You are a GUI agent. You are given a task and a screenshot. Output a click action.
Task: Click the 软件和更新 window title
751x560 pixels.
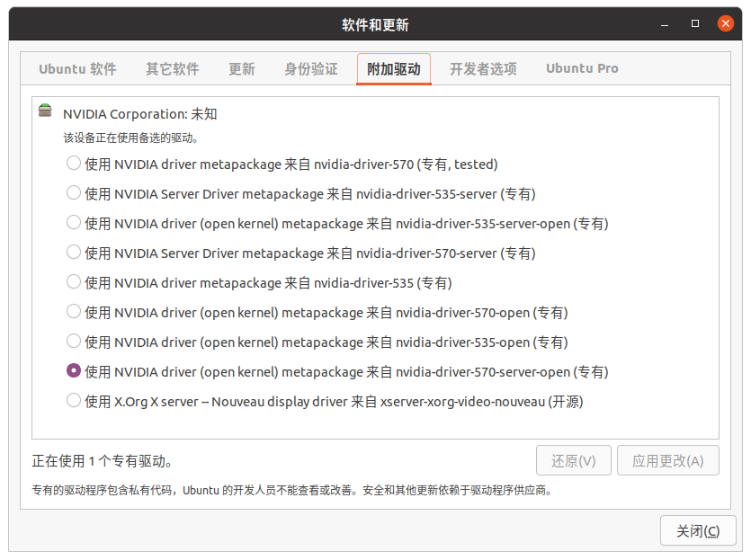pyautogui.click(x=375, y=24)
